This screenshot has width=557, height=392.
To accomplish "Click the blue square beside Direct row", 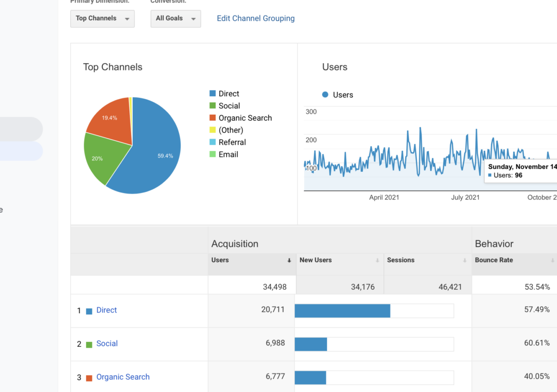I will (x=89, y=311).
